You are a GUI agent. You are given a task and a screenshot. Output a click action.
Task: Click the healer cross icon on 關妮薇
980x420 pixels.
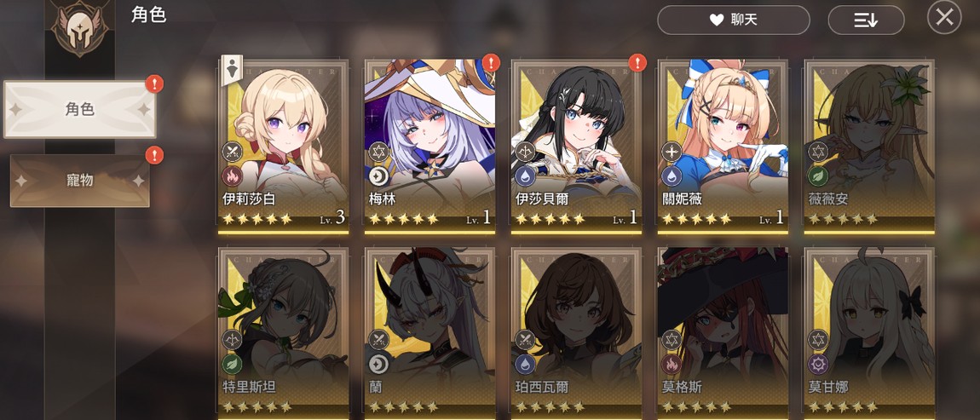coord(672,152)
